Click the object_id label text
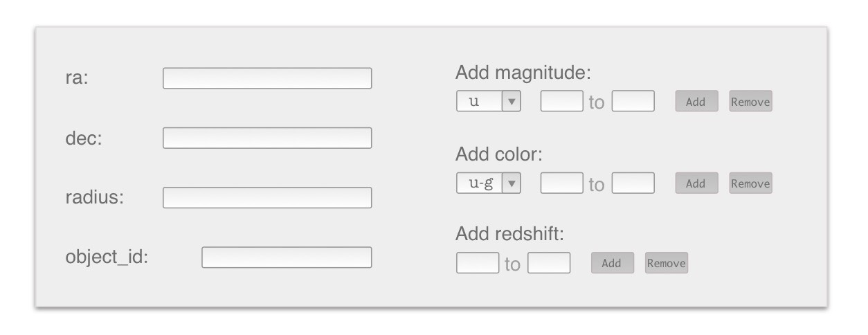This screenshot has width=868, height=335. [107, 257]
